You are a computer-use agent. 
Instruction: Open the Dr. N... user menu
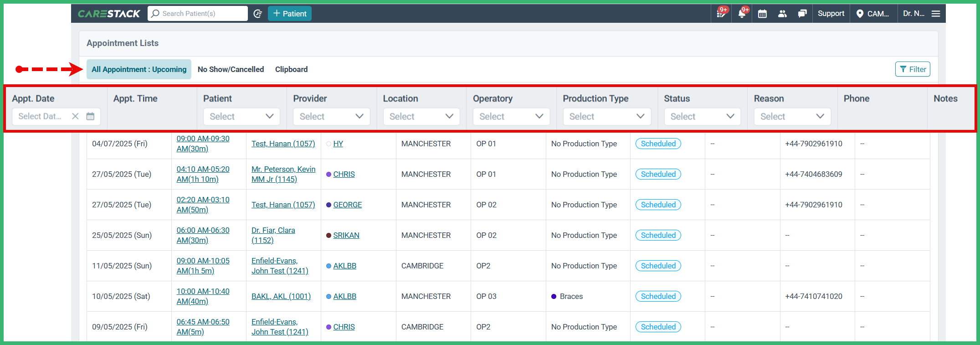point(914,14)
